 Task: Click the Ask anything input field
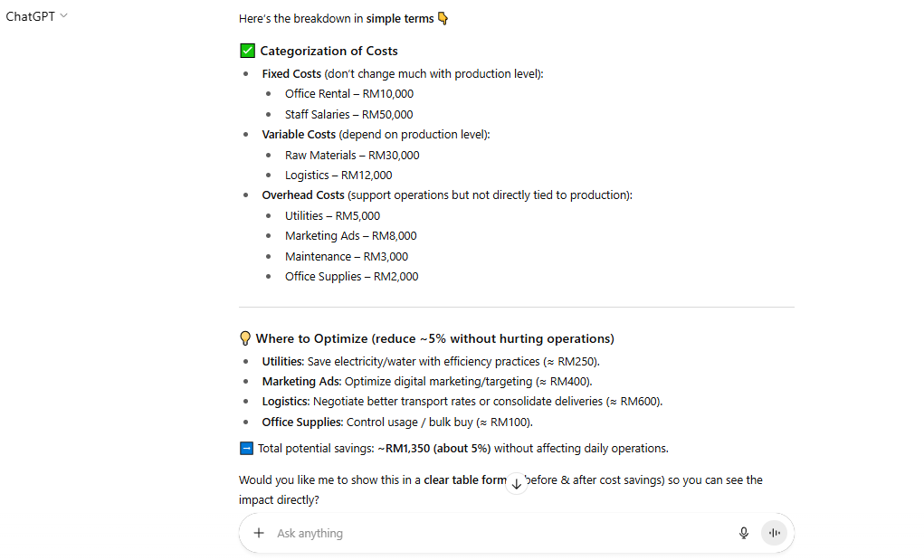[452, 533]
